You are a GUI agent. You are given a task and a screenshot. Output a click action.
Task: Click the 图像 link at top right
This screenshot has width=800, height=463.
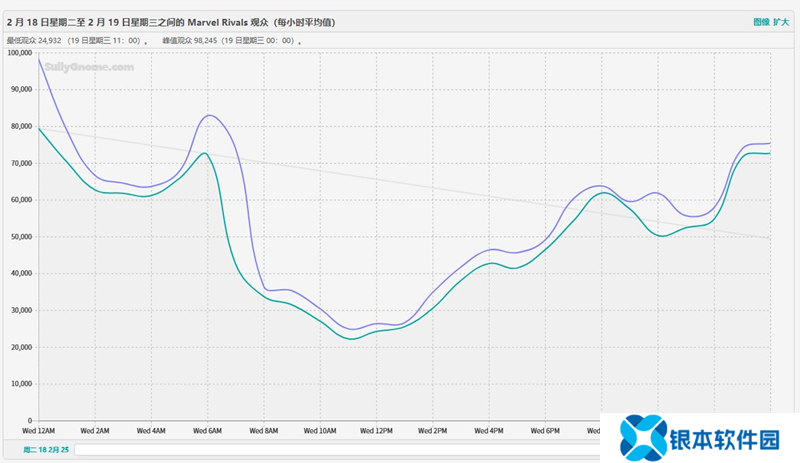pyautogui.click(x=761, y=21)
